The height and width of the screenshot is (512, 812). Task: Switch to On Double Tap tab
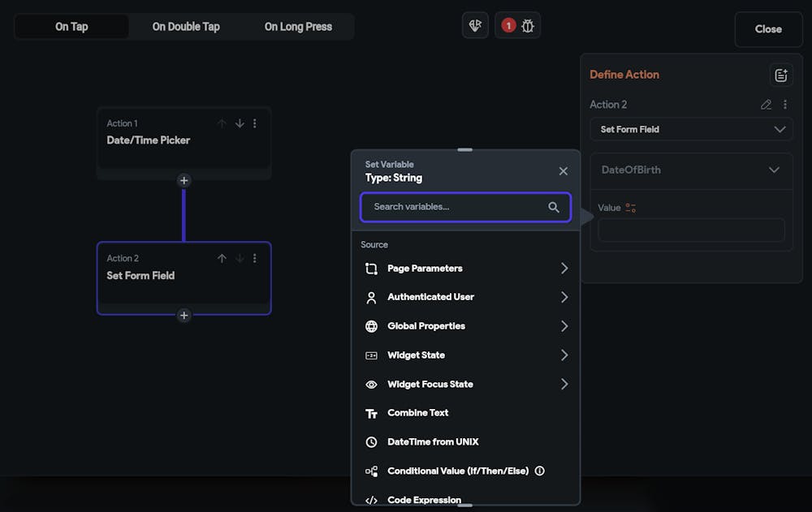[x=186, y=27]
